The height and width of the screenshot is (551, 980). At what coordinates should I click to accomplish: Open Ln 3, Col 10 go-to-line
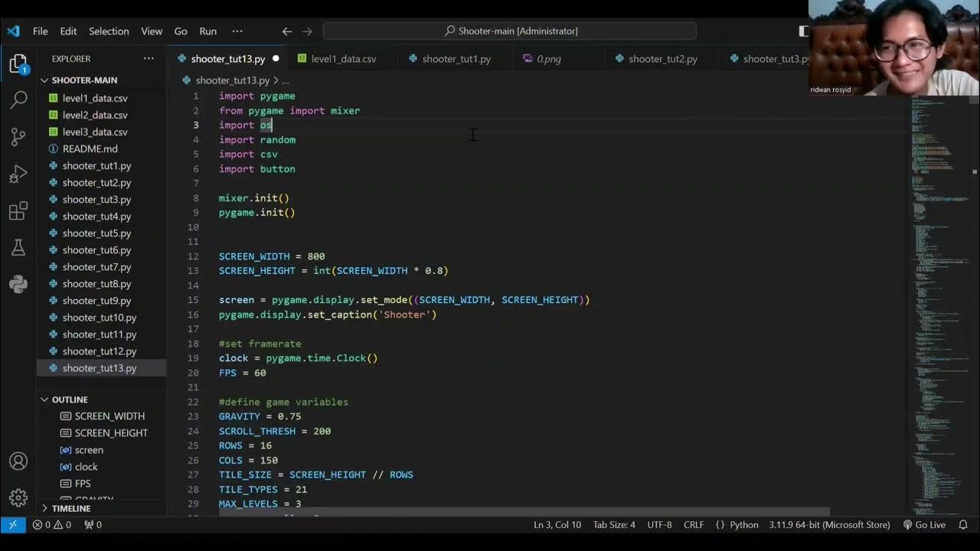557,525
